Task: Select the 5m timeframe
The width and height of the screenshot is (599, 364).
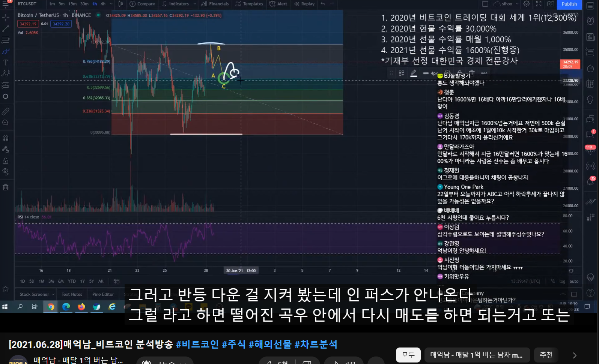Action: (x=62, y=4)
